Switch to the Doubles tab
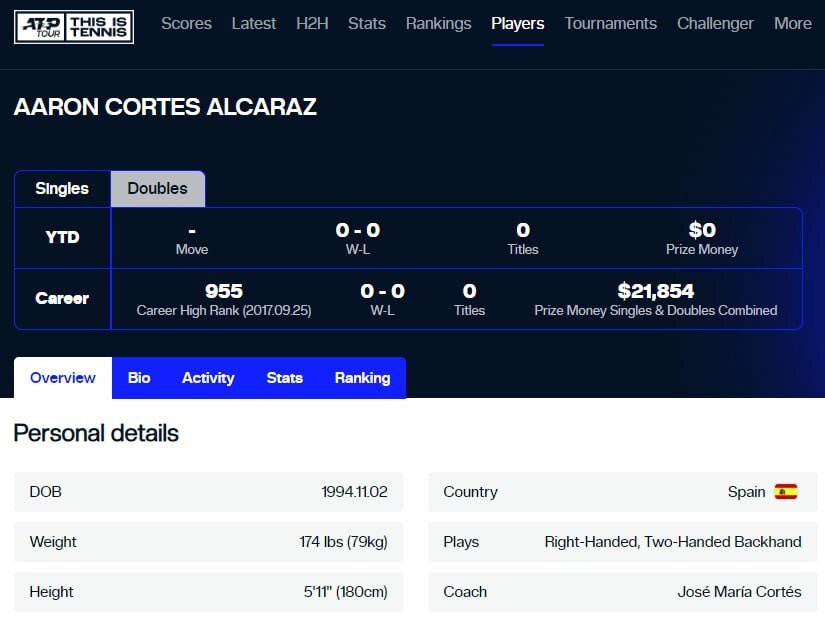This screenshot has width=825, height=621. click(x=157, y=188)
